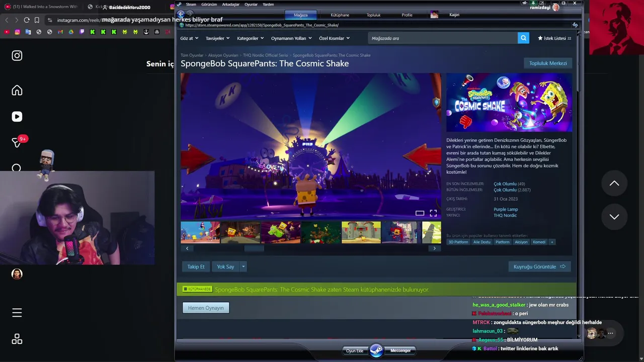
Task: Expand the Kategoriler dropdown
Action: 251,38
